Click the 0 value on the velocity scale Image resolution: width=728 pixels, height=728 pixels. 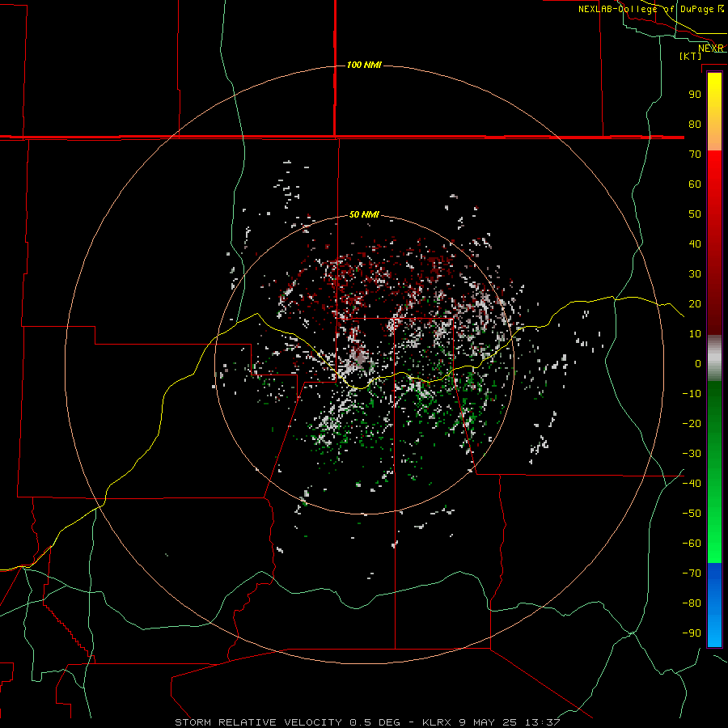[x=698, y=363]
